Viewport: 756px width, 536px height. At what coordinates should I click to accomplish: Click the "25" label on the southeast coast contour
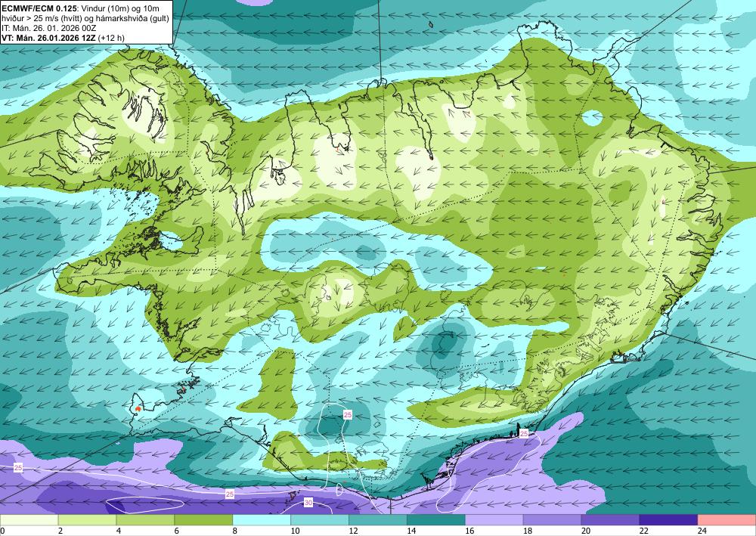(x=524, y=434)
